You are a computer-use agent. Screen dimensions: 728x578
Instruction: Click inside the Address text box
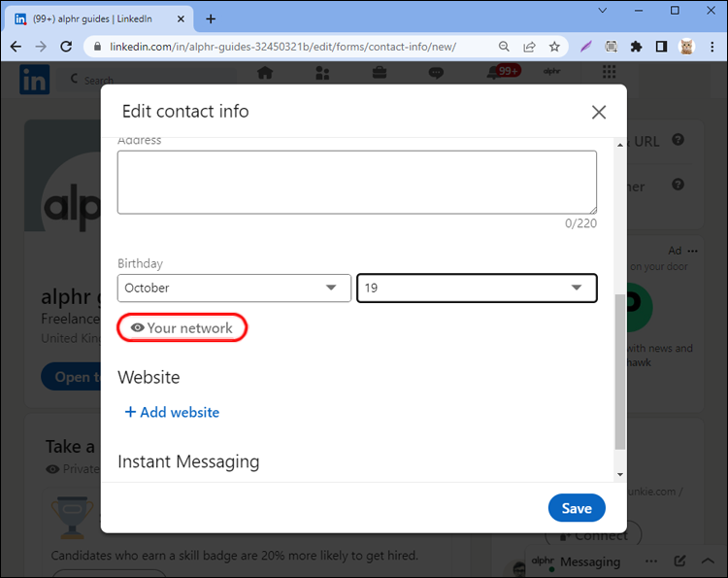[357, 182]
